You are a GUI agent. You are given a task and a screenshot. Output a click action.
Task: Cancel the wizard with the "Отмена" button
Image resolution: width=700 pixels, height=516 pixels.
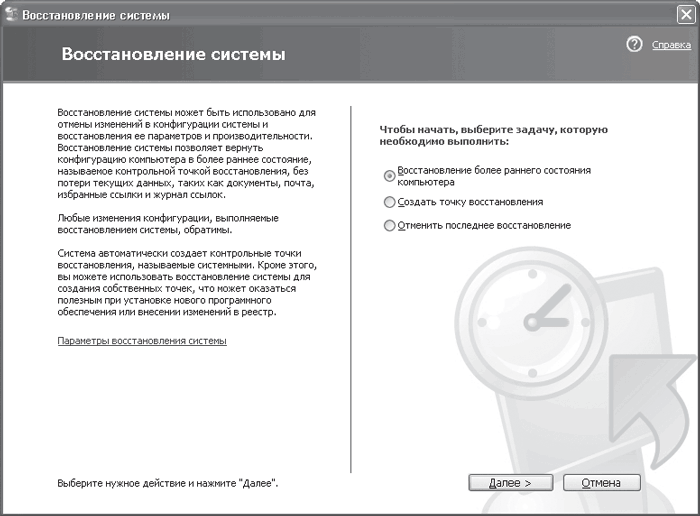(x=601, y=483)
